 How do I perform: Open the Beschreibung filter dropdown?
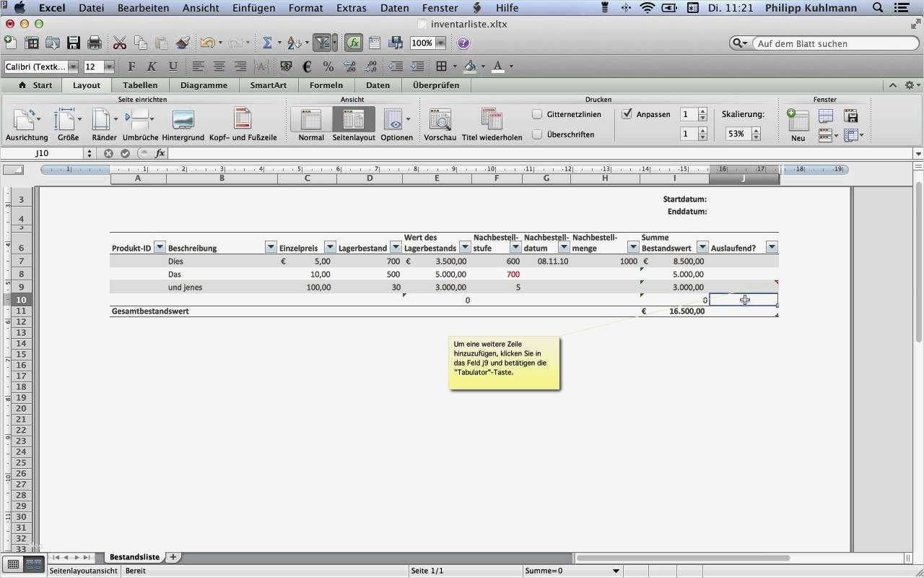coord(271,247)
